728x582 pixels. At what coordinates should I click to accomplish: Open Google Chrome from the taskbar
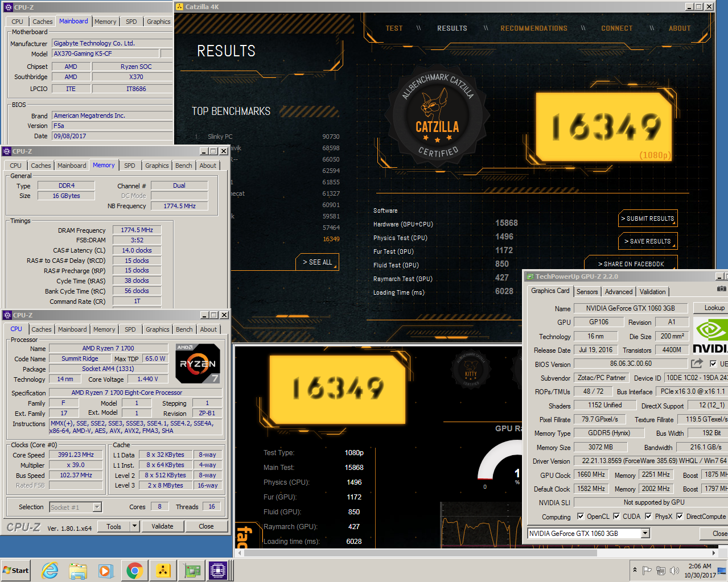tap(134, 570)
